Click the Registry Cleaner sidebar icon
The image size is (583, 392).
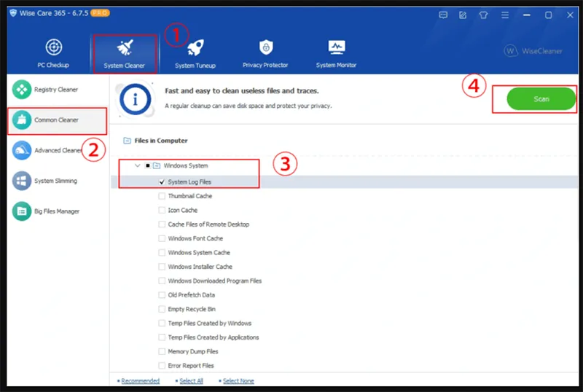(x=22, y=90)
